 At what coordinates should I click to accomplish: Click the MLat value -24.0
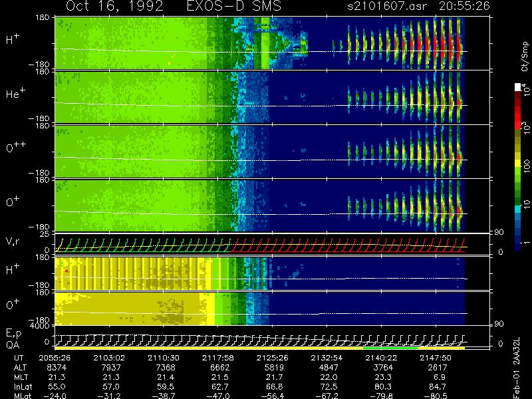pos(55,396)
